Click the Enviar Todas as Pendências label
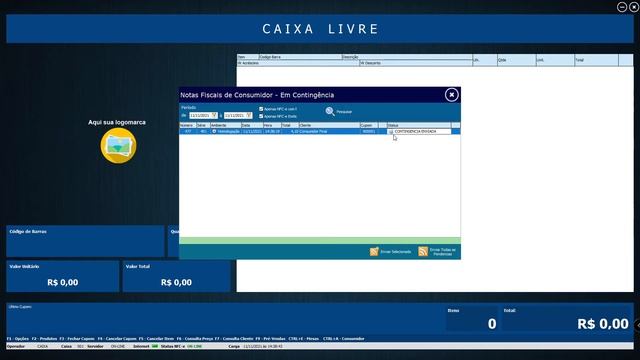This screenshot has height=360, width=640. coord(443,252)
